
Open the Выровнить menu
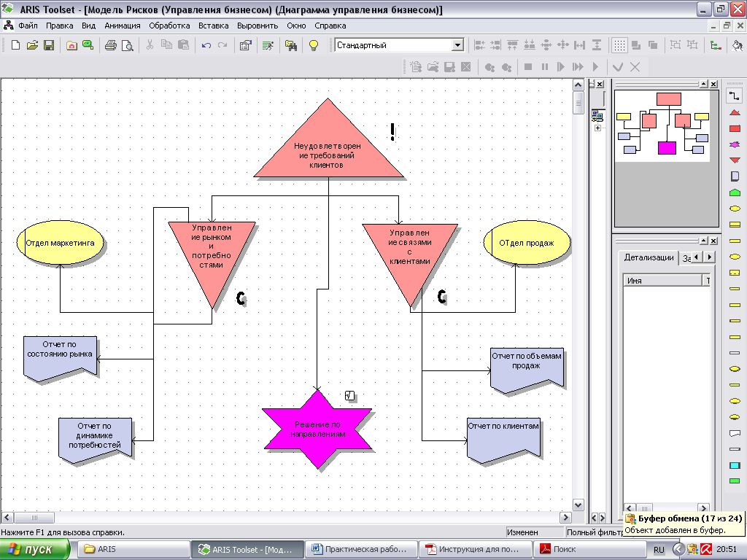pos(258,26)
